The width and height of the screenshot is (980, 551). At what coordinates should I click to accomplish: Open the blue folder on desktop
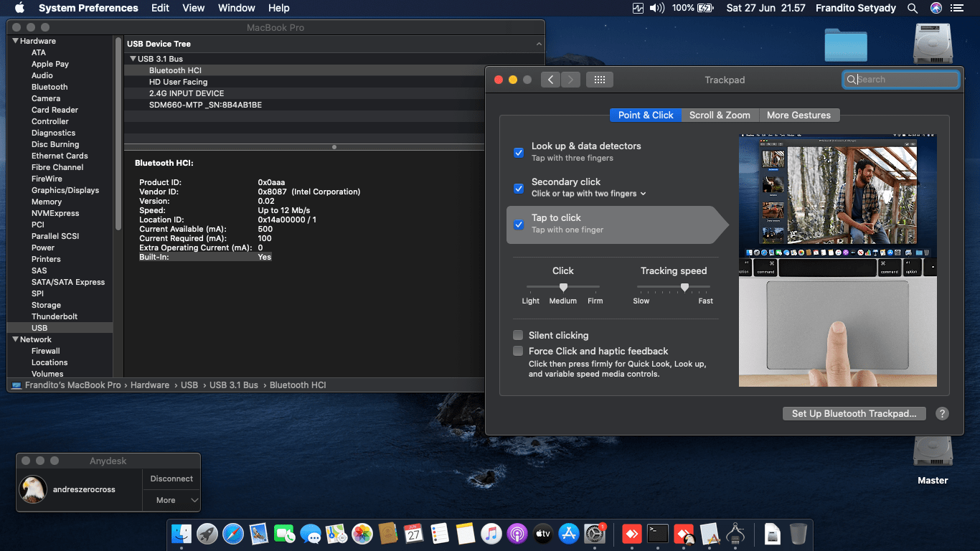tap(846, 44)
